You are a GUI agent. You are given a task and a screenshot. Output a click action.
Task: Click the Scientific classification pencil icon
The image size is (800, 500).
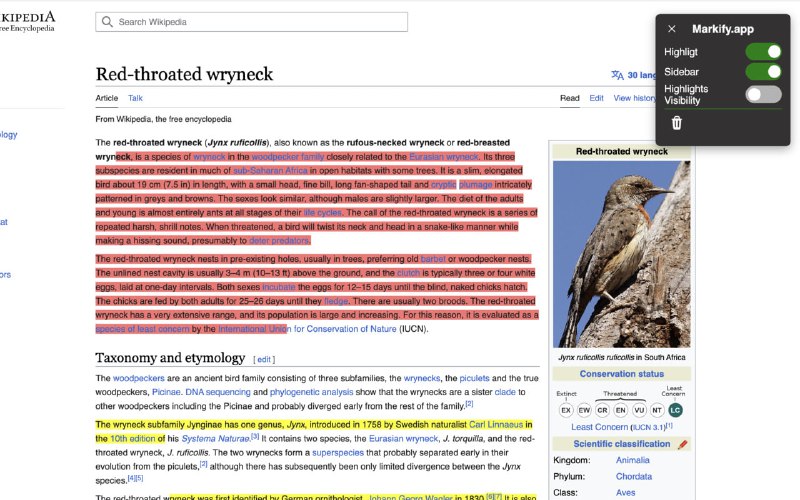[683, 444]
